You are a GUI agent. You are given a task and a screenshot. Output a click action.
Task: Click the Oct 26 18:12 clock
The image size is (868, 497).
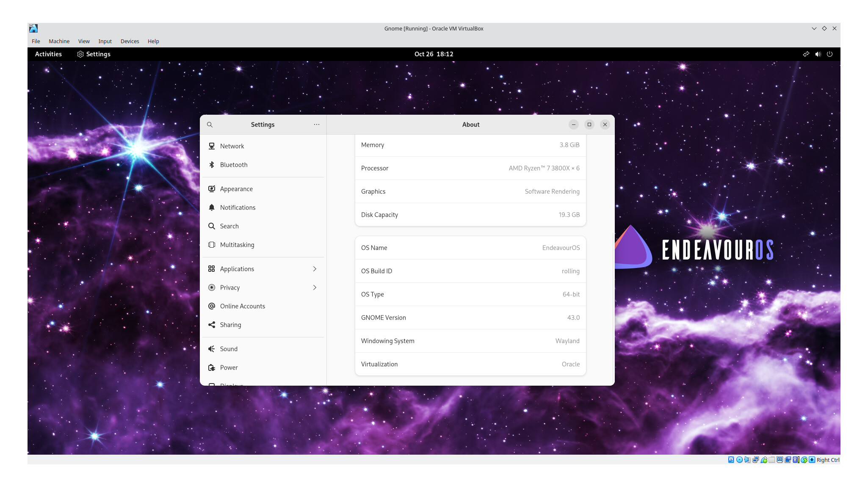(434, 54)
